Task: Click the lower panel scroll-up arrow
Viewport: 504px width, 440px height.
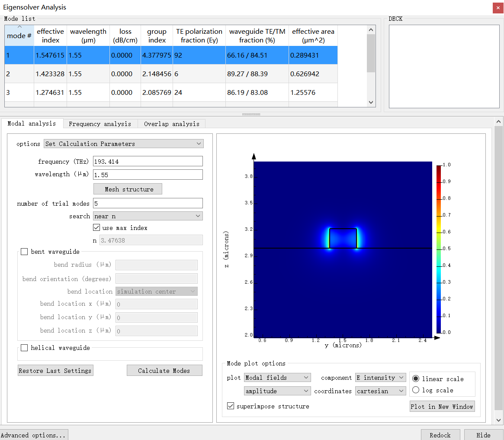Action: point(498,122)
